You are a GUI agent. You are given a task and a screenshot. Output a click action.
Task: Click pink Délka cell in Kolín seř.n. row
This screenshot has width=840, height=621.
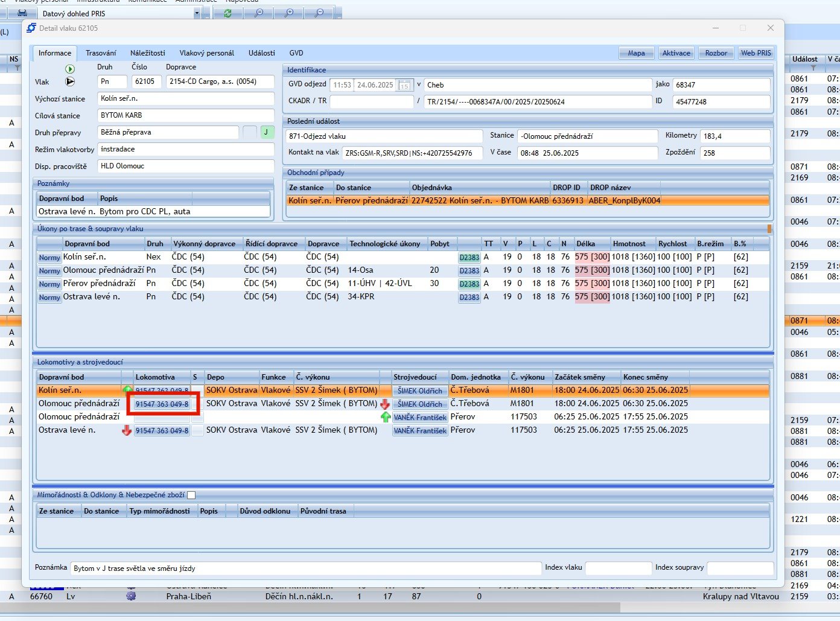[592, 257]
